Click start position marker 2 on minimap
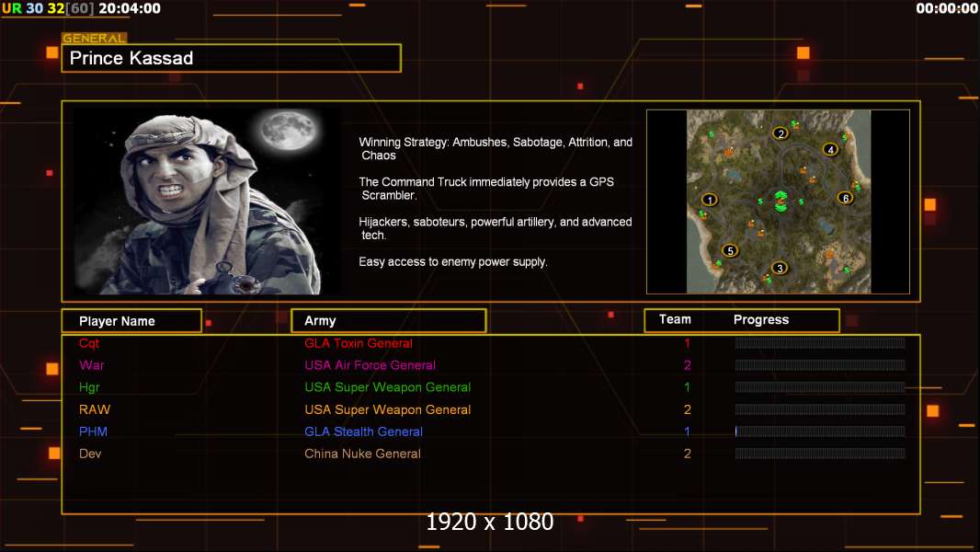This screenshot has height=552, width=980. point(780,133)
